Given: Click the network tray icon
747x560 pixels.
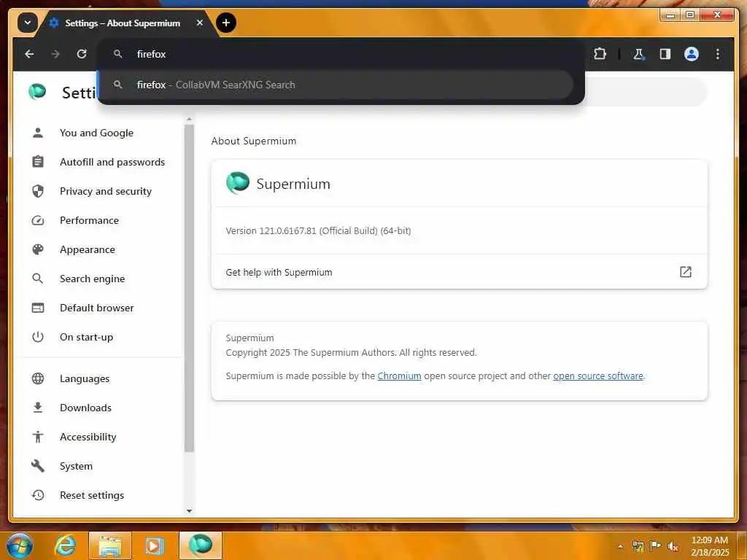Looking at the screenshot, I should (x=638, y=546).
